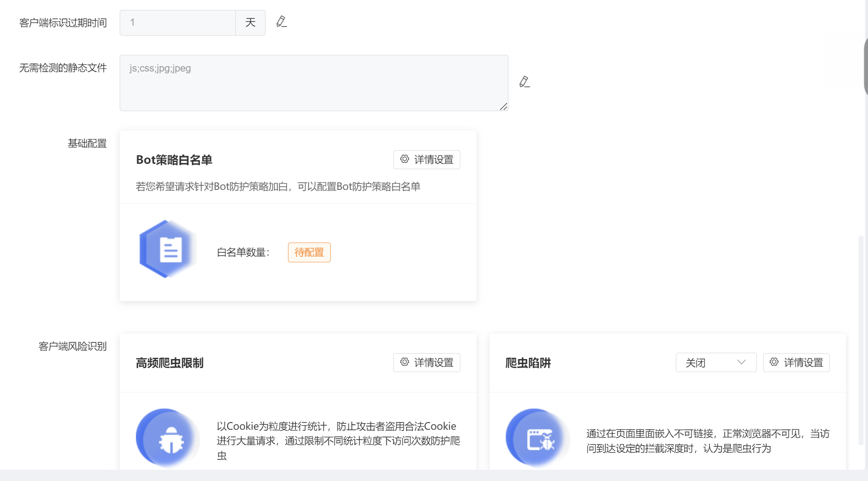
Task: Click the blue hexagon whitelist document icon
Action: [x=167, y=249]
